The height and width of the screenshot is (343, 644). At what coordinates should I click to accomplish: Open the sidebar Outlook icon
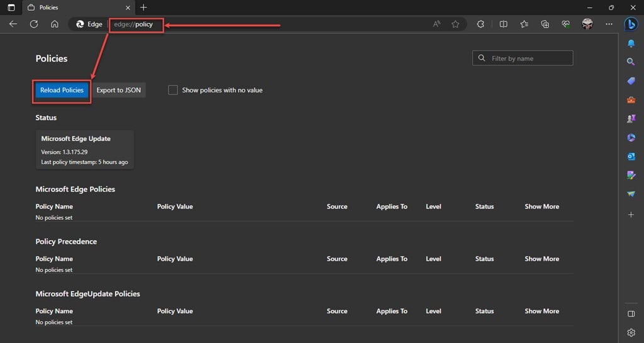(631, 156)
